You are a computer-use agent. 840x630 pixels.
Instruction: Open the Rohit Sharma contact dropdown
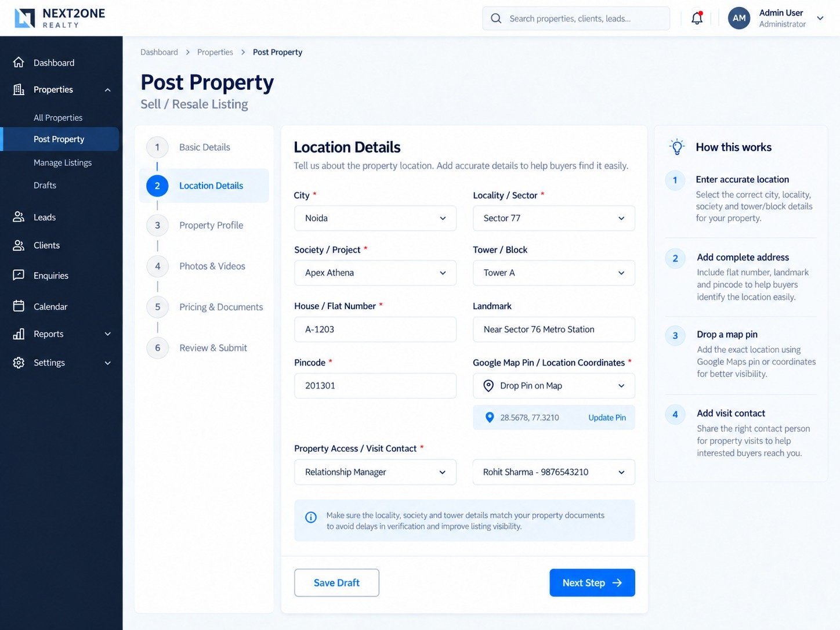(554, 472)
